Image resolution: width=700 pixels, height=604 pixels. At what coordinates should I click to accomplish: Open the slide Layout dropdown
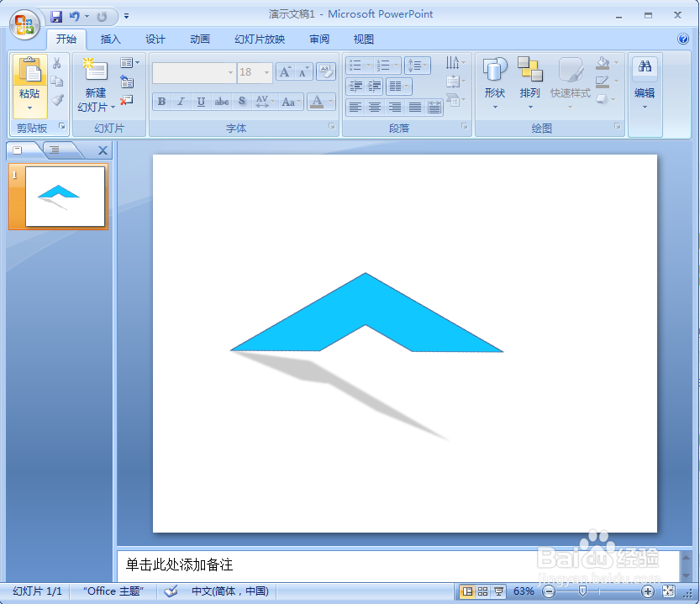click(x=129, y=63)
